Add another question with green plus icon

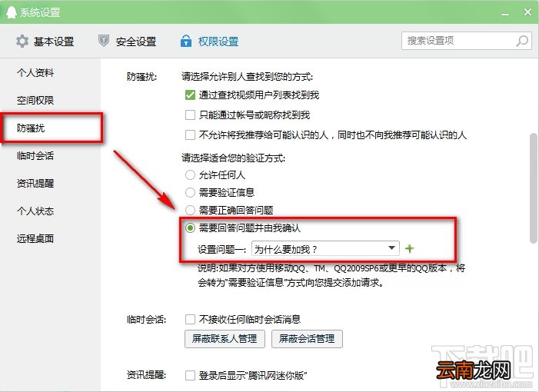point(409,248)
